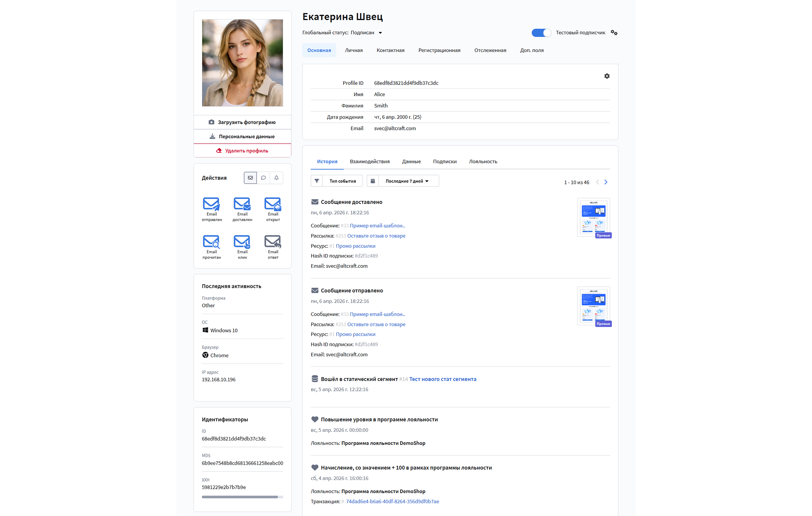Click heart icon of Повышение уровня event
This screenshot has height=516, width=812.
pos(315,419)
